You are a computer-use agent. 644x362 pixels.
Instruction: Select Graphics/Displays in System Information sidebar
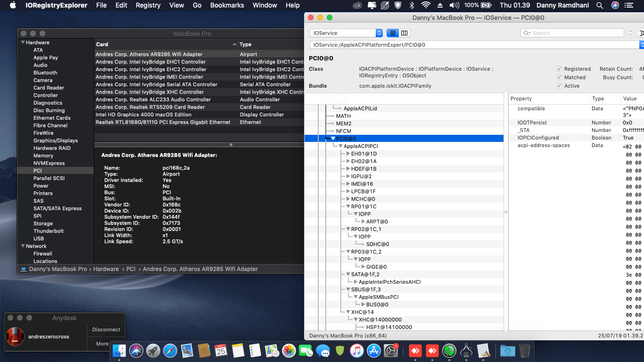[56, 140]
